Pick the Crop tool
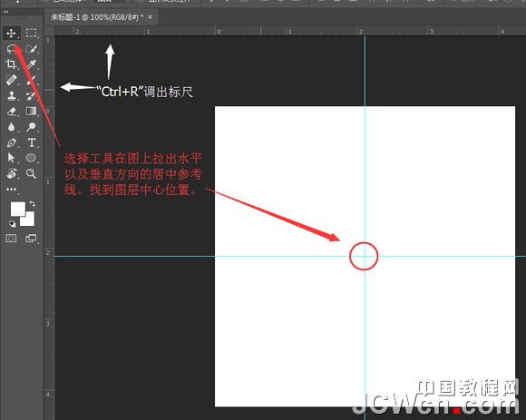Viewport: 526px width, 420px height. tap(11, 63)
